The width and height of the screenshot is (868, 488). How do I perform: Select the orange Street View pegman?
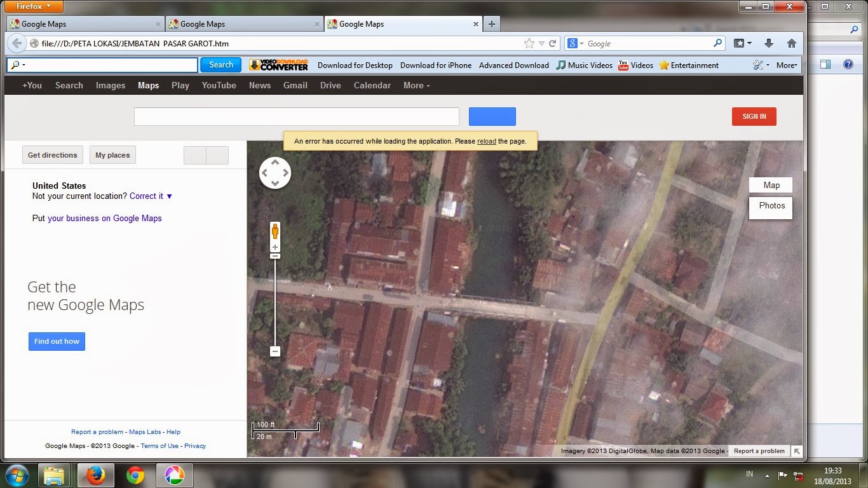pos(275,231)
